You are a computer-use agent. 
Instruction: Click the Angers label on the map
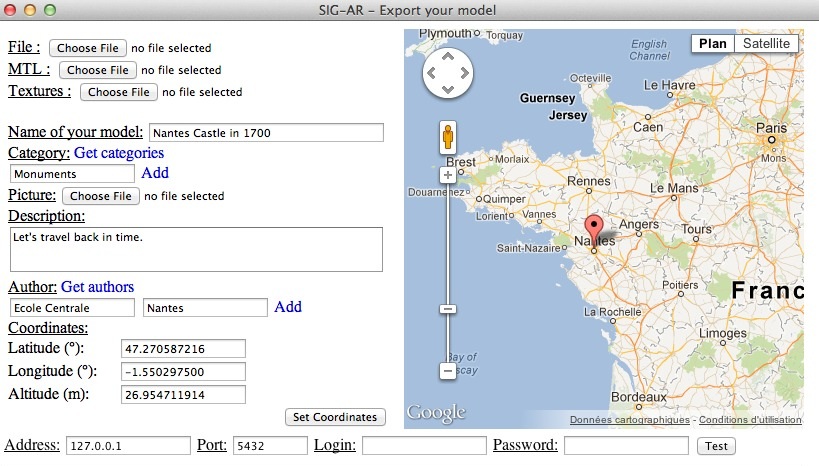[639, 224]
